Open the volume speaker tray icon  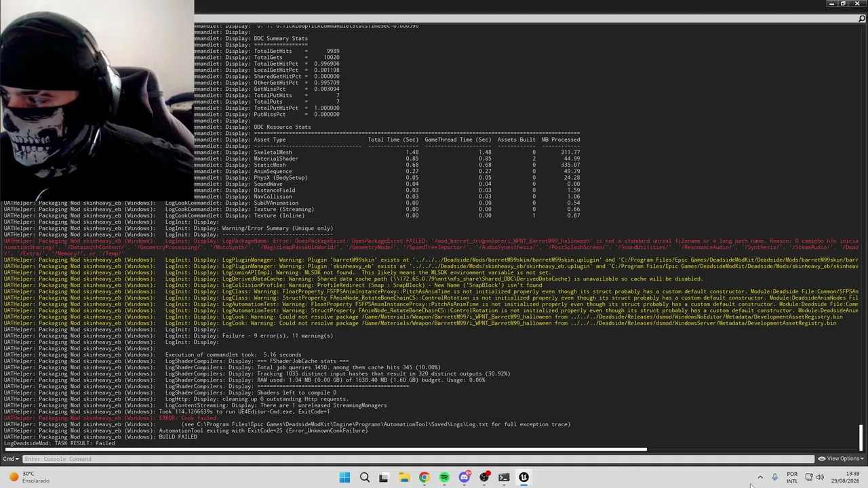pos(820,478)
